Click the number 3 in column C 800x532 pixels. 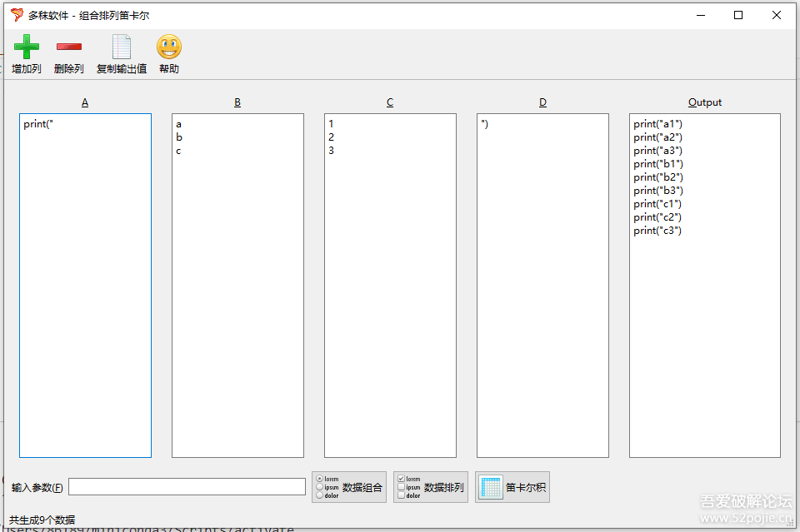[331, 151]
